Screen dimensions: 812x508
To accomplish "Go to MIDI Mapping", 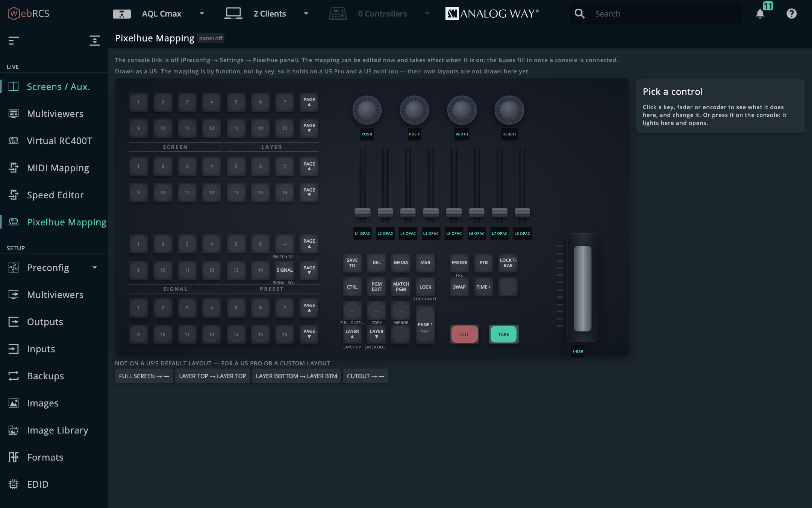I will pos(54,168).
